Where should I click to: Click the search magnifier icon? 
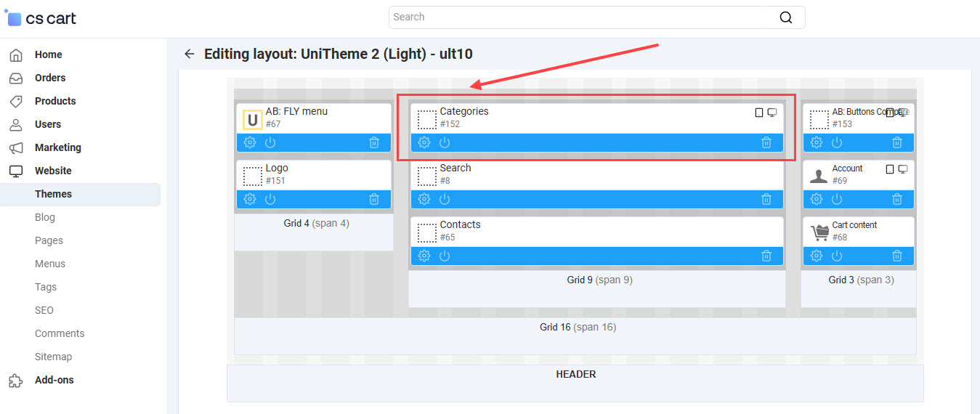click(786, 17)
